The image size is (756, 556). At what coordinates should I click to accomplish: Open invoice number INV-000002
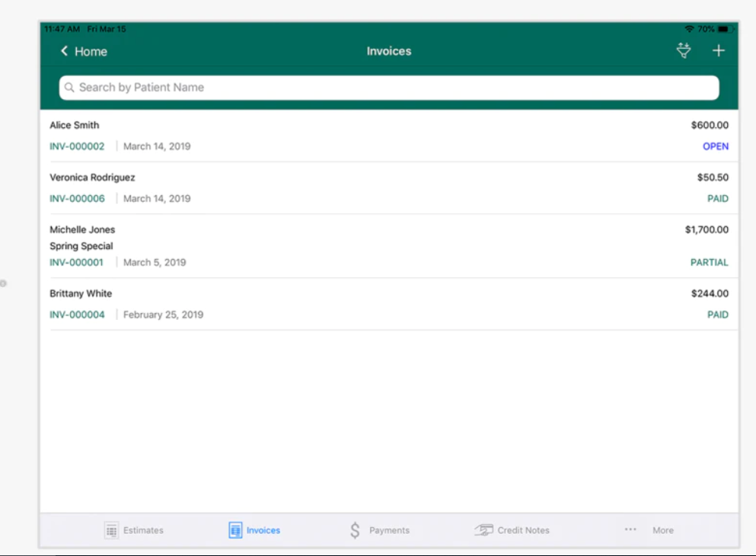pos(77,146)
